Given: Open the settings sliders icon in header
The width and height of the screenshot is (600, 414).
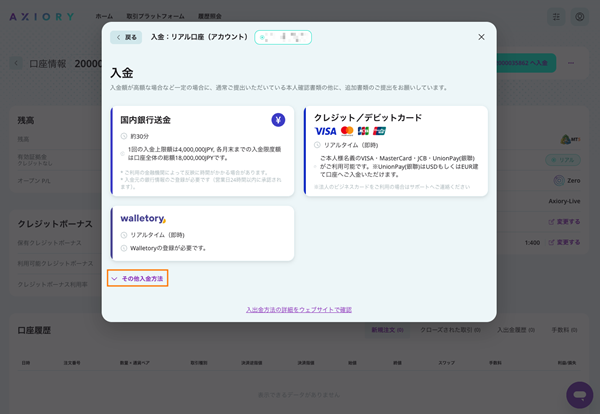Looking at the screenshot, I should pyautogui.click(x=556, y=17).
